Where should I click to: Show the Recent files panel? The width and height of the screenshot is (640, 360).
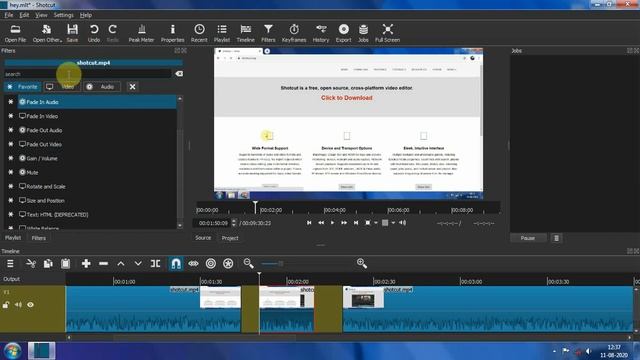pos(199,33)
